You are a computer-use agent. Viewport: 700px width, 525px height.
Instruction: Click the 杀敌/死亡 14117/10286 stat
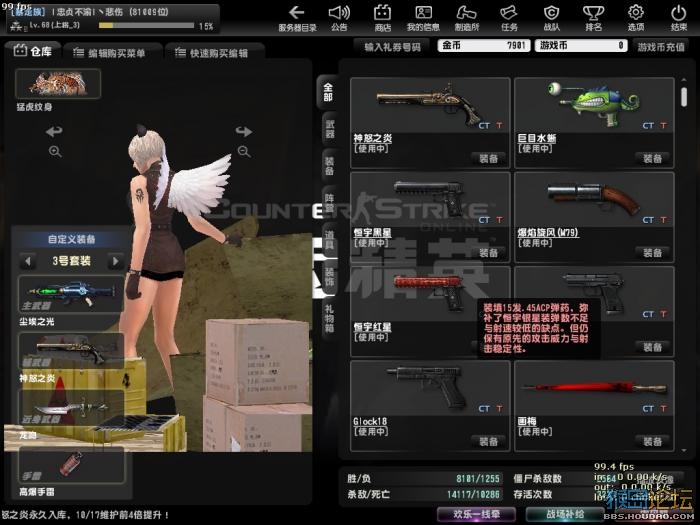coord(423,494)
